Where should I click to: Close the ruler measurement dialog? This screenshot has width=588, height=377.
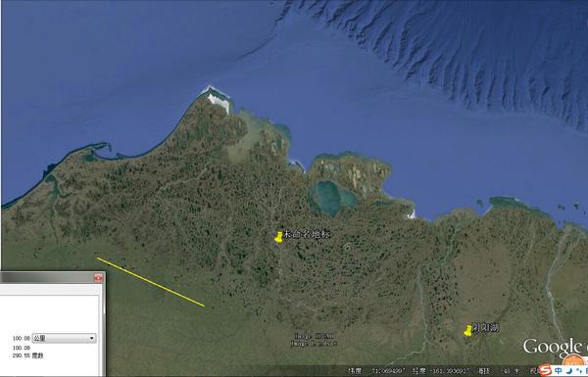click(x=99, y=278)
